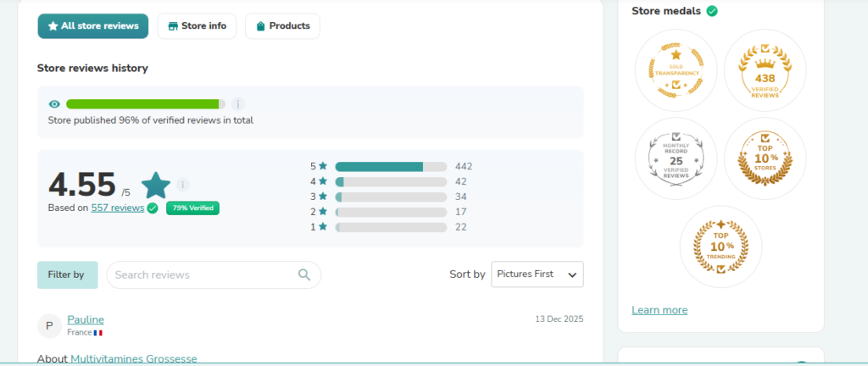Viewport: 868px width, 366px height.
Task: Click the search magnifier icon
Action: click(304, 274)
